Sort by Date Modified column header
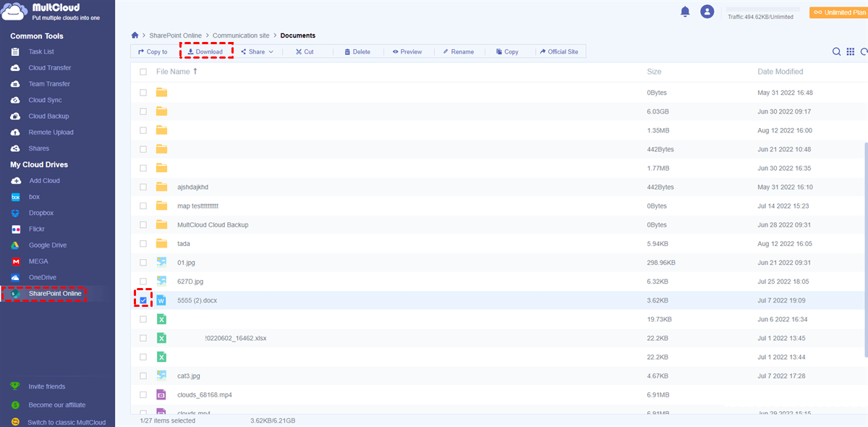Viewport: 868px width, 427px height. point(780,72)
